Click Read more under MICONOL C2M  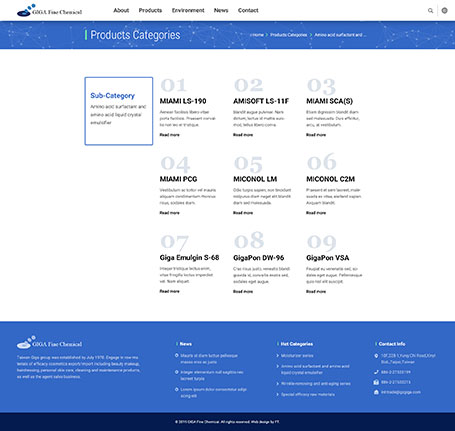[316, 213]
